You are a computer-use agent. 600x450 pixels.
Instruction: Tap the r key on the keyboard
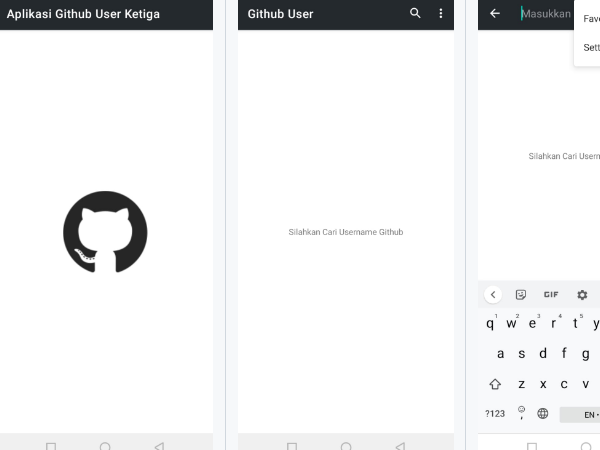pyautogui.click(x=554, y=323)
